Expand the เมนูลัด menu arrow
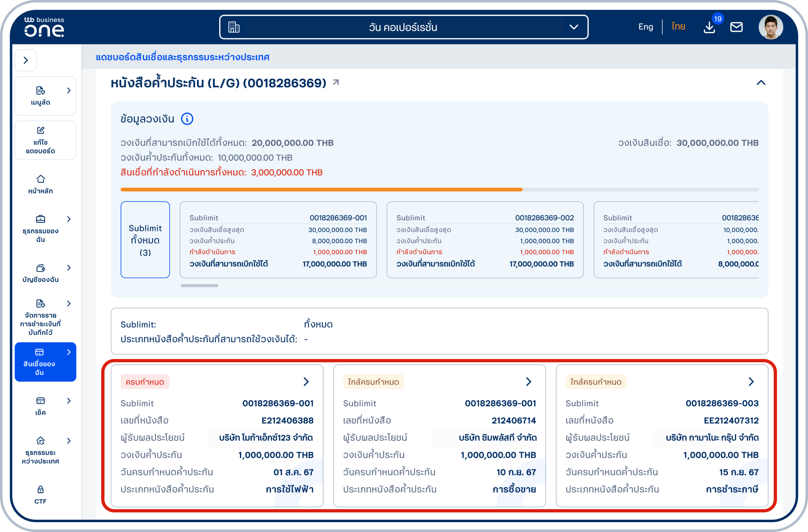This screenshot has height=532, width=808. pos(69,91)
